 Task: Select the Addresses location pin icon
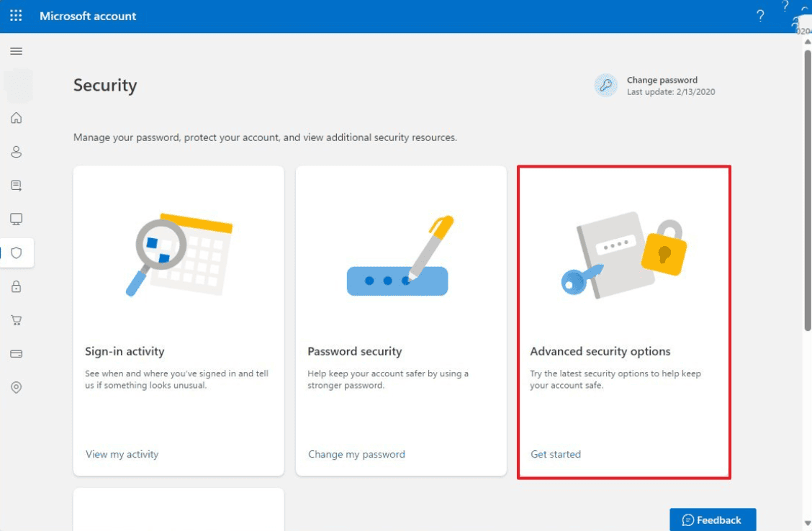(x=16, y=387)
